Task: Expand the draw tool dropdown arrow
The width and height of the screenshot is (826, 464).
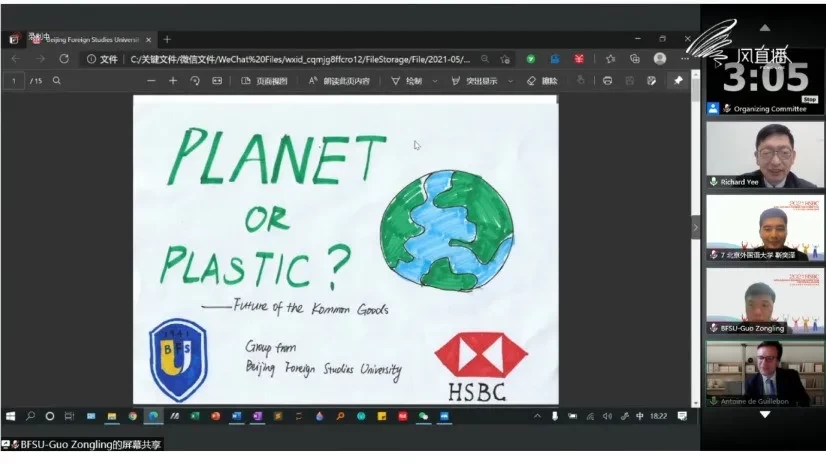Action: coord(435,81)
